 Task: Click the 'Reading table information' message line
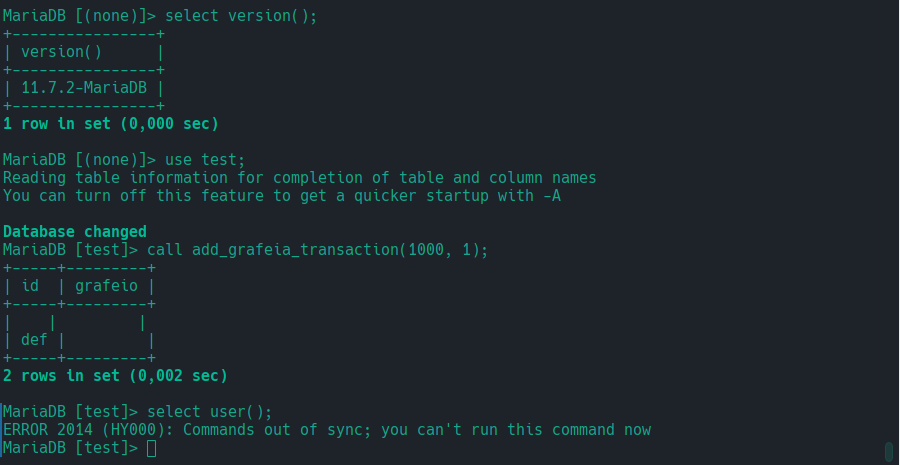tap(300, 178)
